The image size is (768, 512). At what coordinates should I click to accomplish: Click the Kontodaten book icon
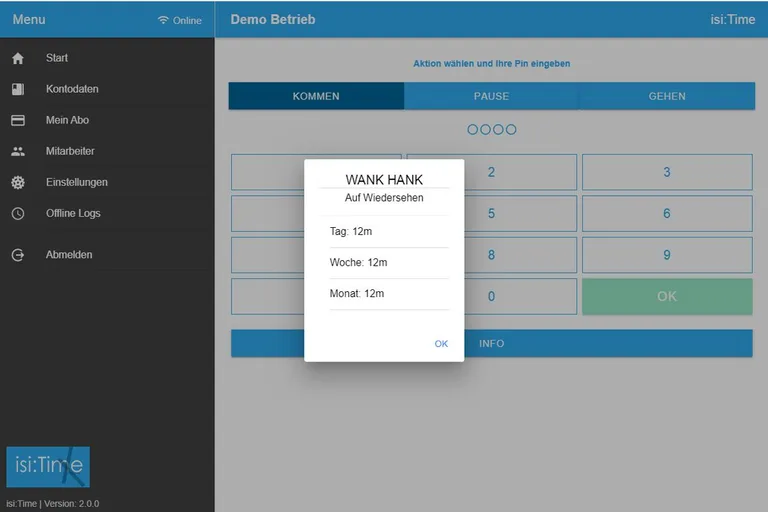coord(18,89)
